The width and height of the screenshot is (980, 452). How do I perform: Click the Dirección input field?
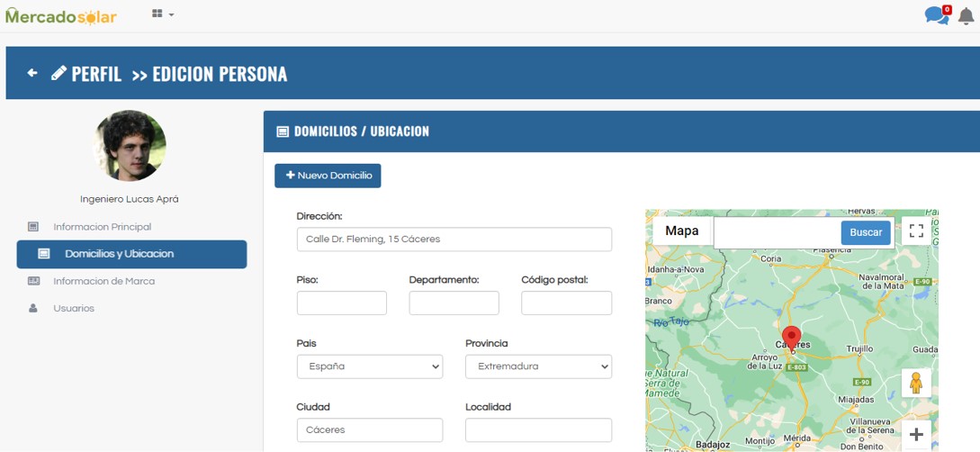click(x=454, y=240)
